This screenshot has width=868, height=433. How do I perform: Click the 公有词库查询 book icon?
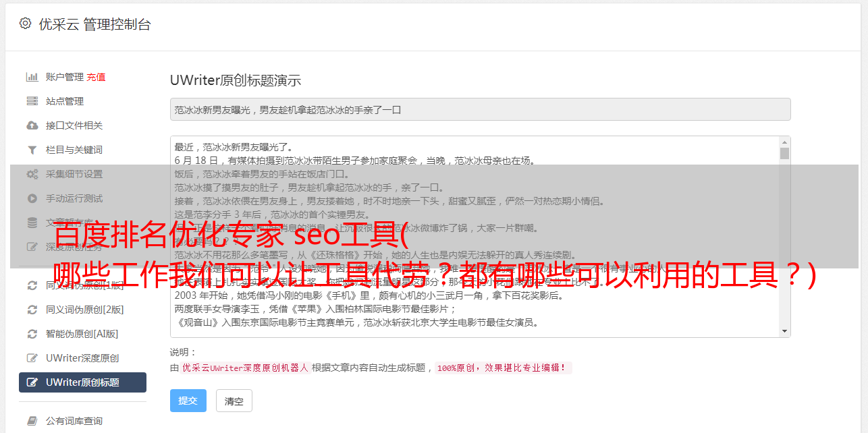(x=32, y=421)
